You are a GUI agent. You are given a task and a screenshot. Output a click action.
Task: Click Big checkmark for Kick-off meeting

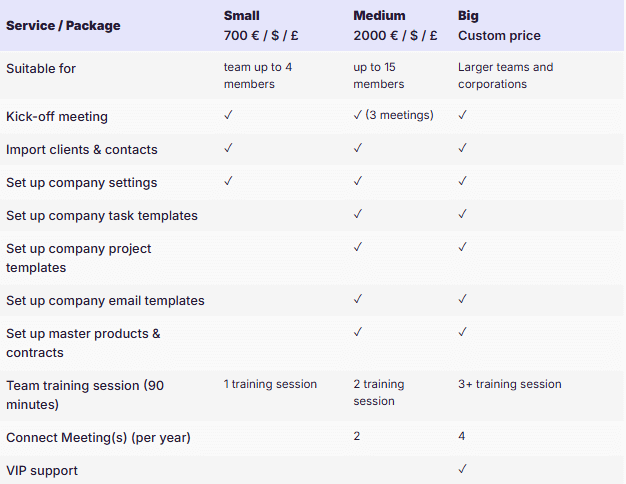[463, 115]
